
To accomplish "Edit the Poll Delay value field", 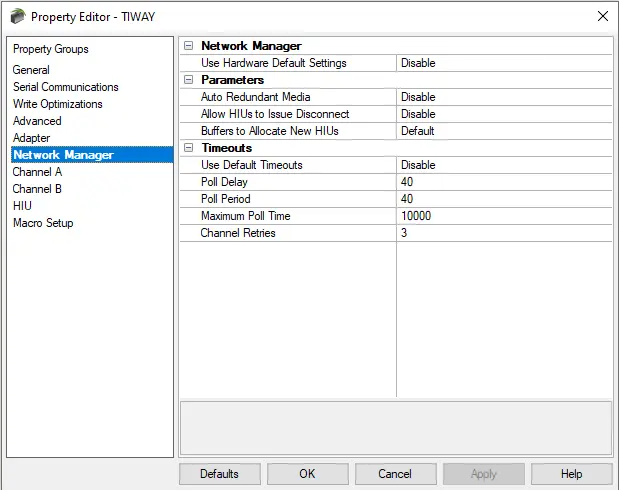I will coord(504,182).
